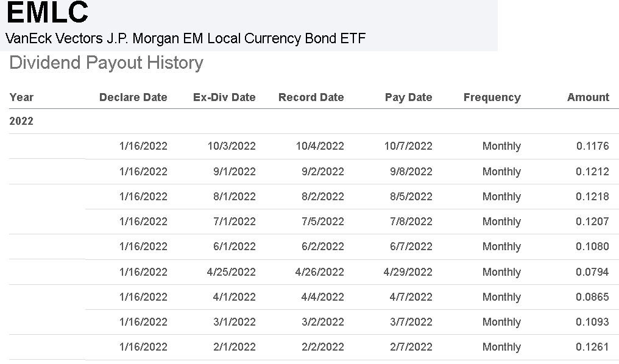Sort by the Year column header
619x364 pixels.
pyautogui.click(x=22, y=97)
